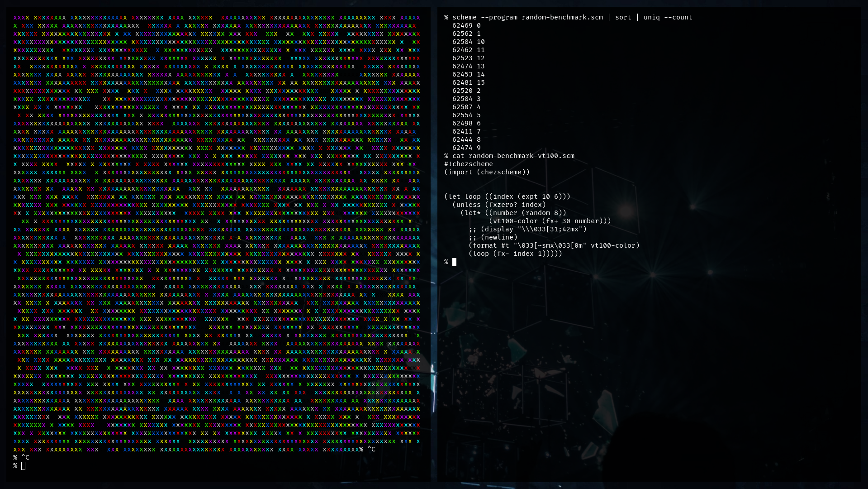The image size is (868, 489).
Task: Click the 'uniq --count' part of the command
Action: [668, 17]
